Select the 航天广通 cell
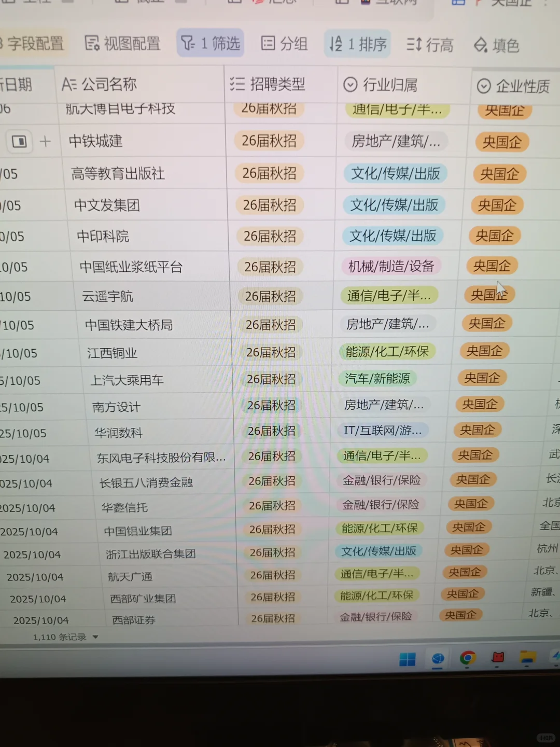The image size is (560, 747). (x=170, y=576)
